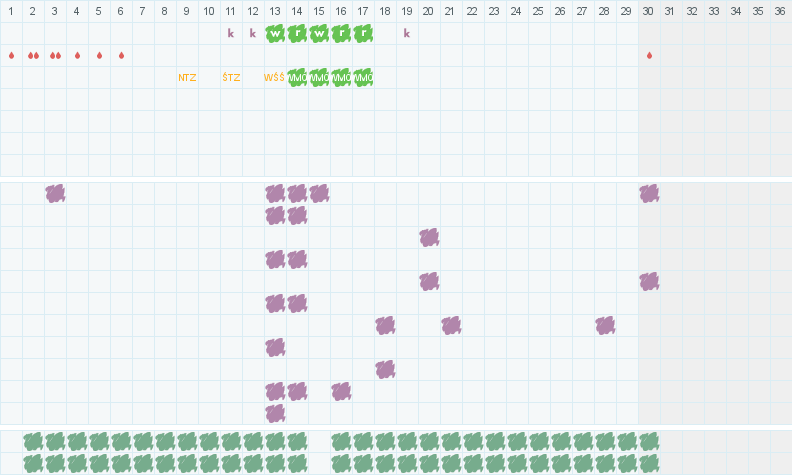Select the green 'r' mark on day 17
This screenshot has width=792, height=475.
pos(363,33)
